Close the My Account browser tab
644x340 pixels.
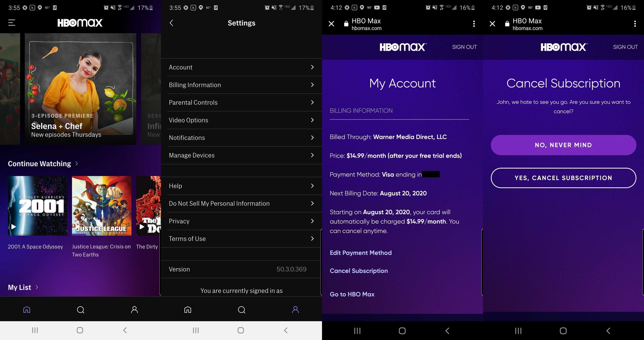[331, 24]
